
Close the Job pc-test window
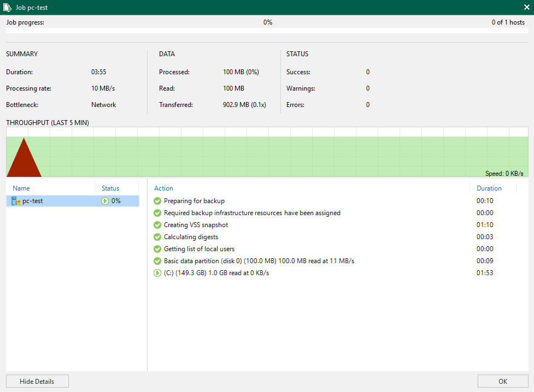coord(526,7)
